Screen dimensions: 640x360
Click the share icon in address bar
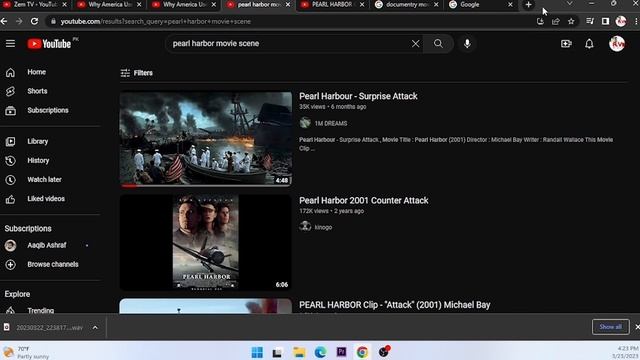pos(556,21)
